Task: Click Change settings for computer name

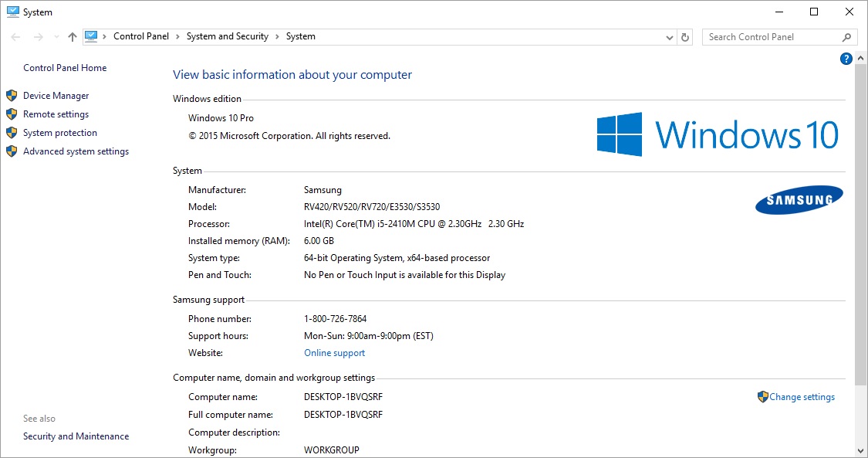Action: click(802, 397)
